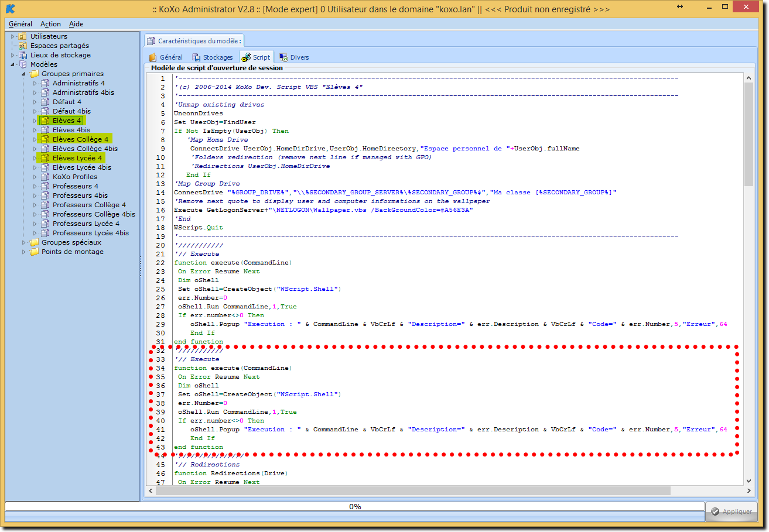
Task: Select Administratifs 4 in the tree
Action: tap(78, 83)
